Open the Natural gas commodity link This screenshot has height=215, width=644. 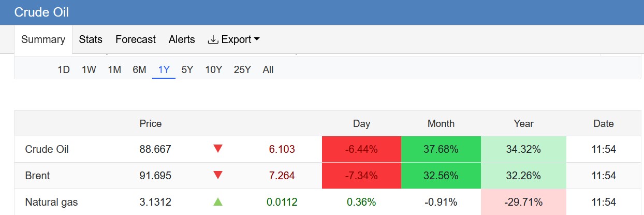(51, 202)
